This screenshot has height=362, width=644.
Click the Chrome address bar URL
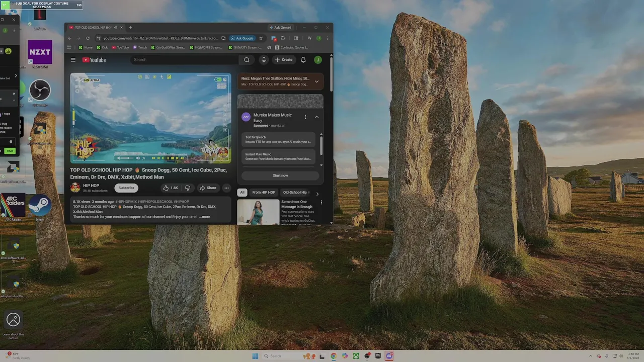[x=160, y=38]
